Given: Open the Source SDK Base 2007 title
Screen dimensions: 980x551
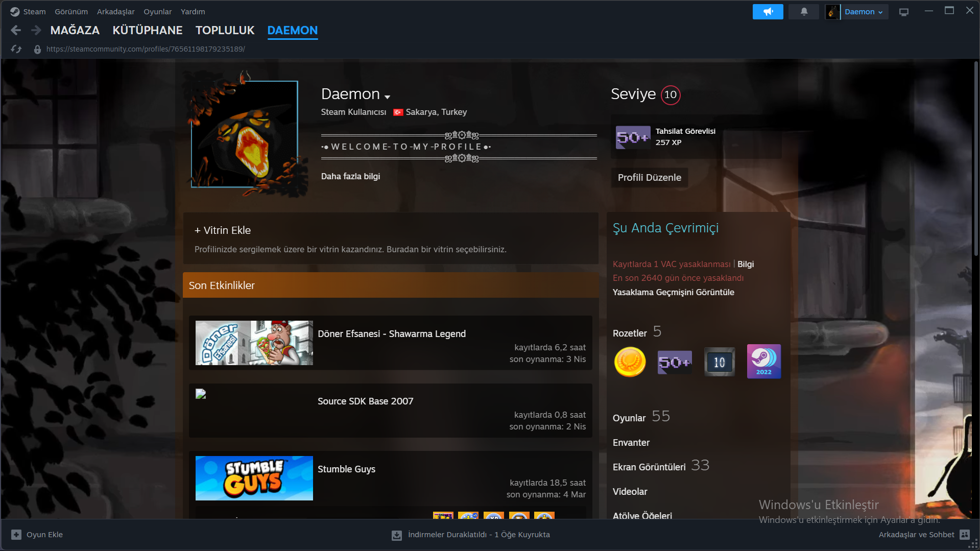Looking at the screenshot, I should [366, 401].
